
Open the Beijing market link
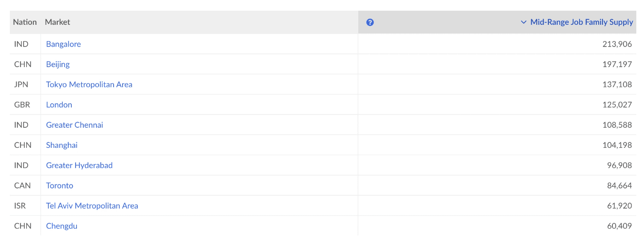tap(58, 64)
